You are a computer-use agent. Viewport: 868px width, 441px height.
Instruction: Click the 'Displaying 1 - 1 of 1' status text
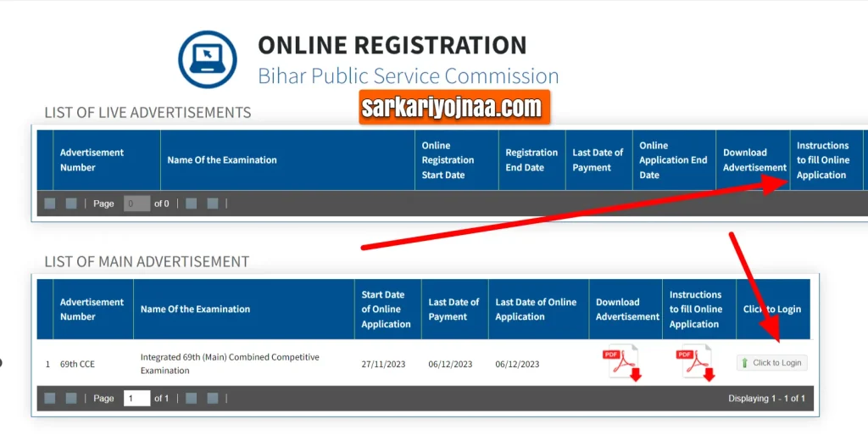coord(766,399)
